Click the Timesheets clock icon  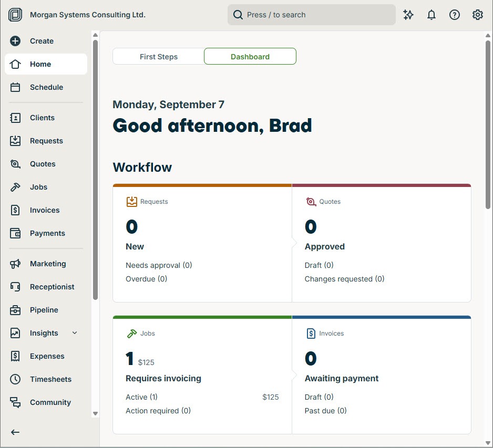(x=15, y=379)
